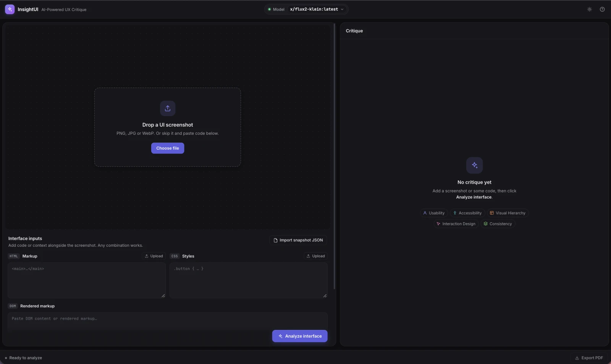
Task: Select the Visual Hierarchy category chip
Action: 508,213
